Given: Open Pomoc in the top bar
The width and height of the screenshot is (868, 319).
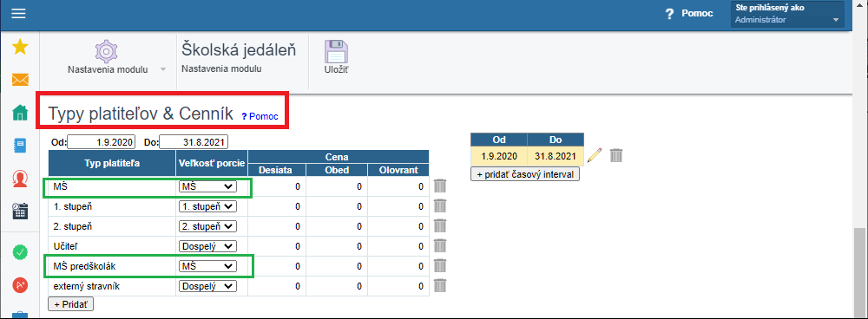Looking at the screenshot, I should coord(690,14).
